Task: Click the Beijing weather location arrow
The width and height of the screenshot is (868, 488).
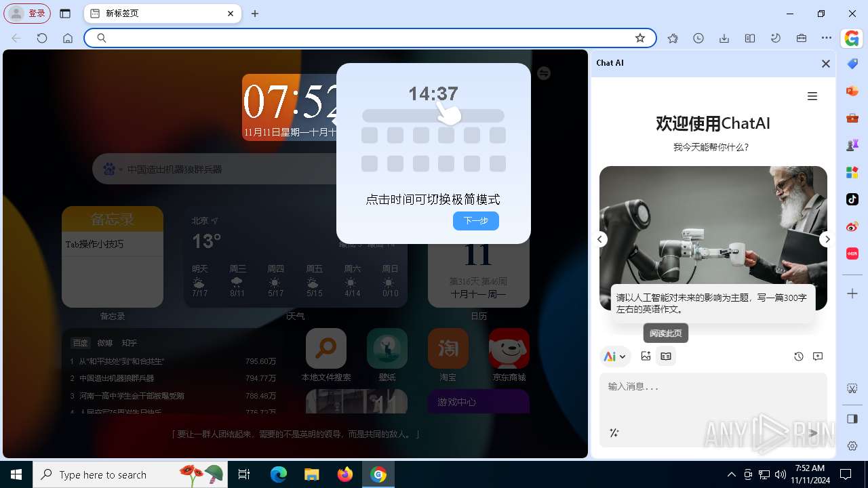Action: 215,221
